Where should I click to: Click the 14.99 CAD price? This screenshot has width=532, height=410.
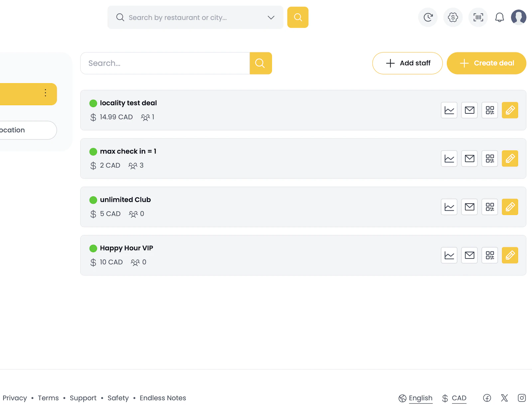[x=116, y=117]
